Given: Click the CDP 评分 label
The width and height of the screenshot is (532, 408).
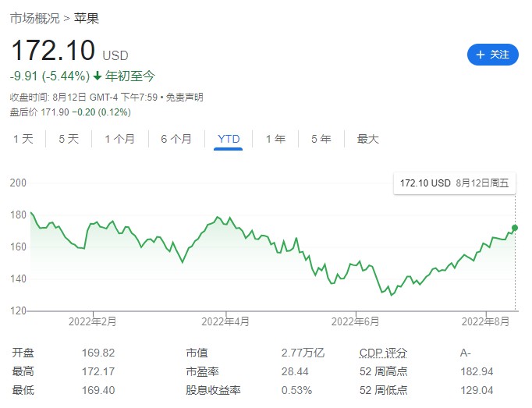Looking at the screenshot, I should pyautogui.click(x=383, y=353).
